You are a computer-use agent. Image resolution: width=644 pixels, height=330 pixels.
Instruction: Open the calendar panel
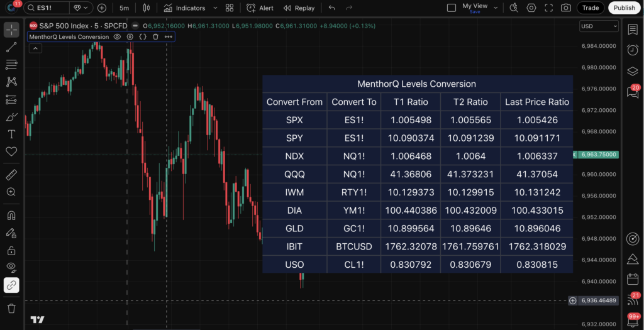pos(633,280)
